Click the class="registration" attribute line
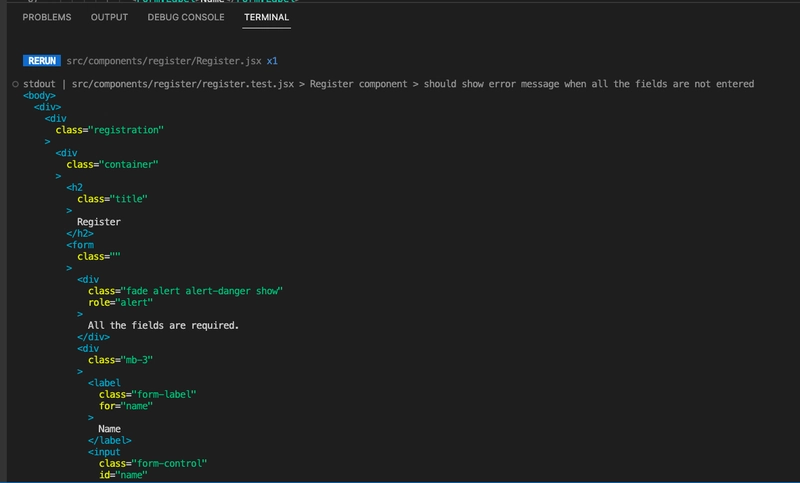 (x=110, y=130)
